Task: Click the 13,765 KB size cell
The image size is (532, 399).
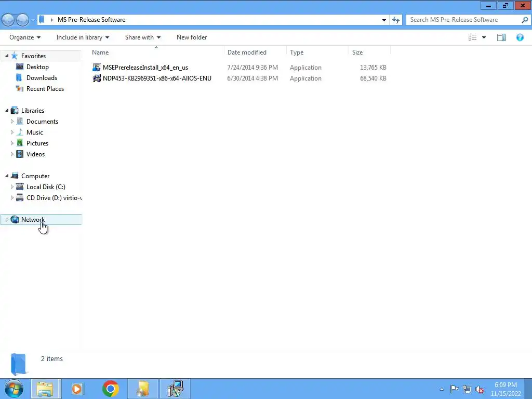Action: 373,68
